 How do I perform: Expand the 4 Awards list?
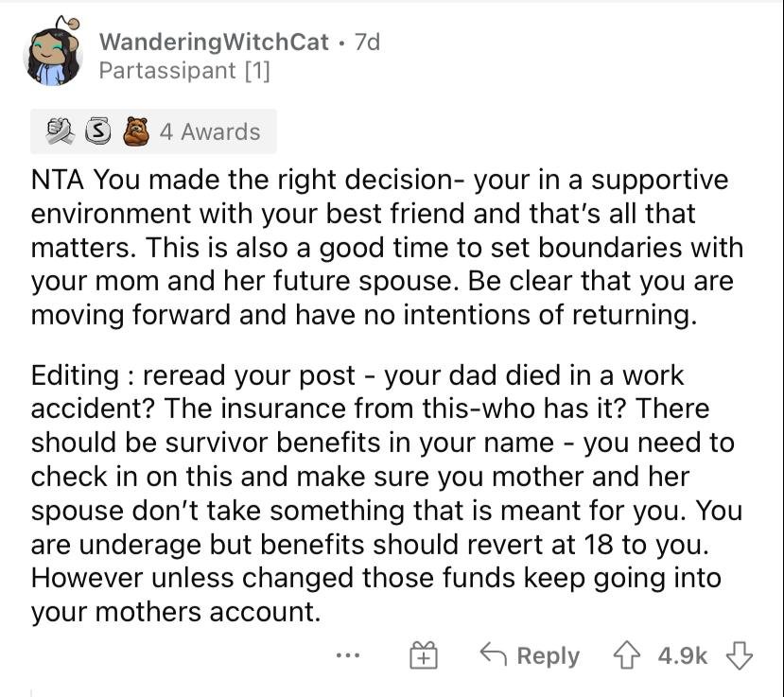(x=209, y=131)
